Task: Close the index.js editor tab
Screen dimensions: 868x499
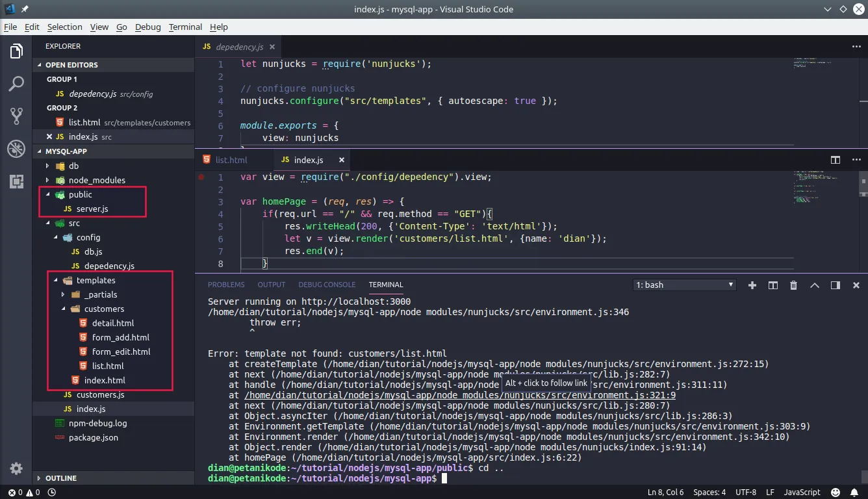Action: 342,160
